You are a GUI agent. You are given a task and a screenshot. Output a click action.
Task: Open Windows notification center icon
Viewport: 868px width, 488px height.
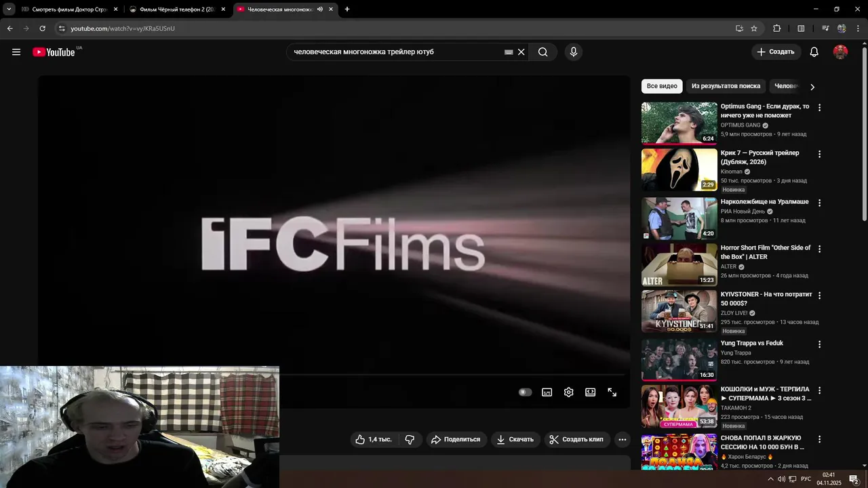(x=854, y=479)
